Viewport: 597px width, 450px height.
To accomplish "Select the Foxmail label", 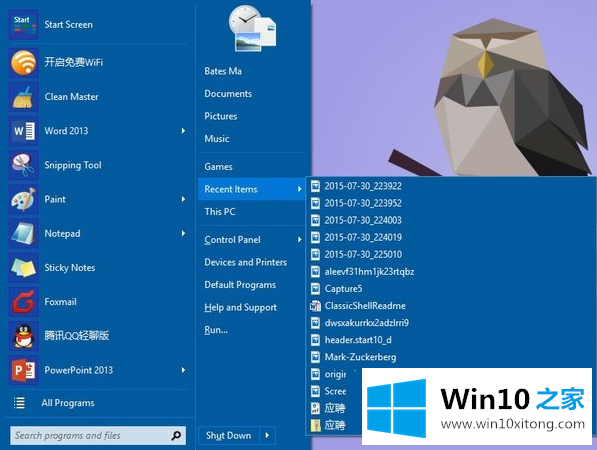I will click(60, 302).
